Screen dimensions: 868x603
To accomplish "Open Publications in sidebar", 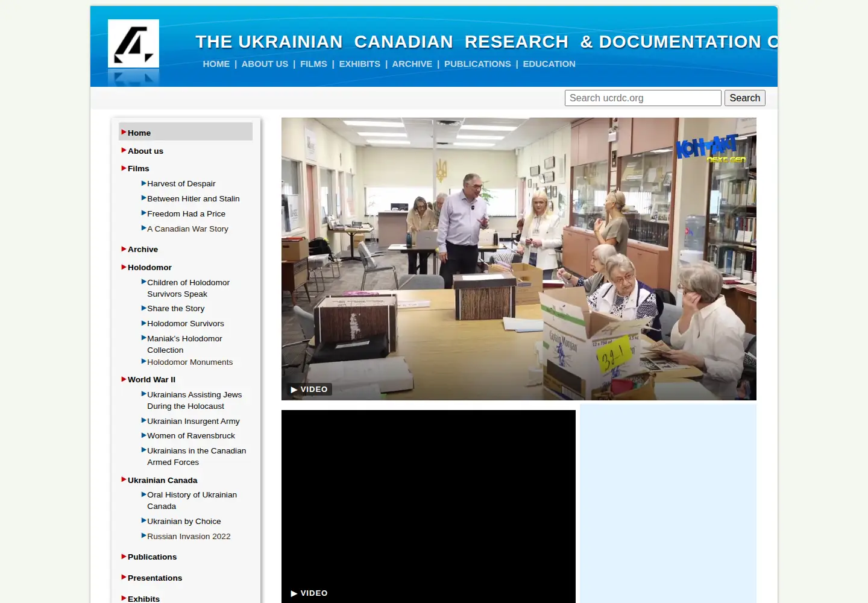I will click(x=152, y=557).
